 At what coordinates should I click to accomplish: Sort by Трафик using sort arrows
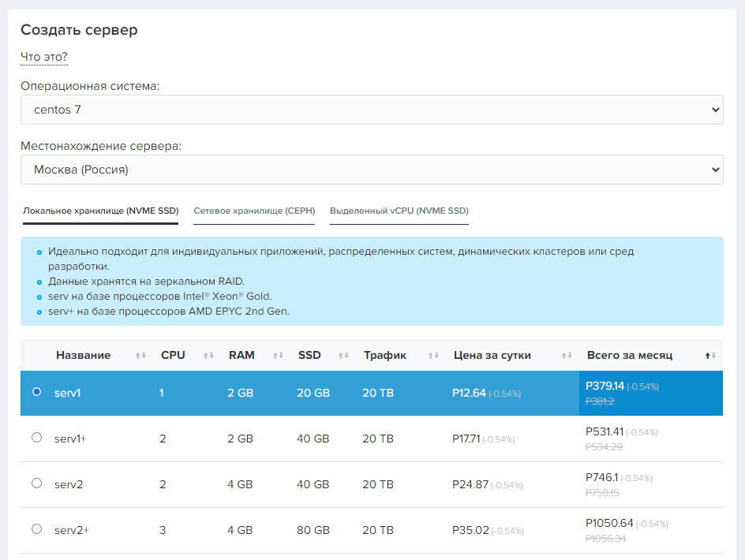point(432,356)
